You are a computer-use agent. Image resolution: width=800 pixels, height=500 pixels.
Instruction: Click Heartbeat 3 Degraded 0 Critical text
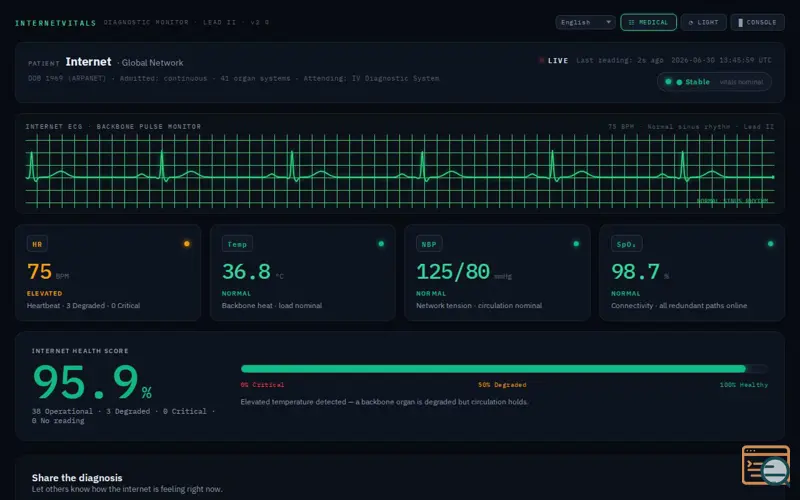(83, 306)
